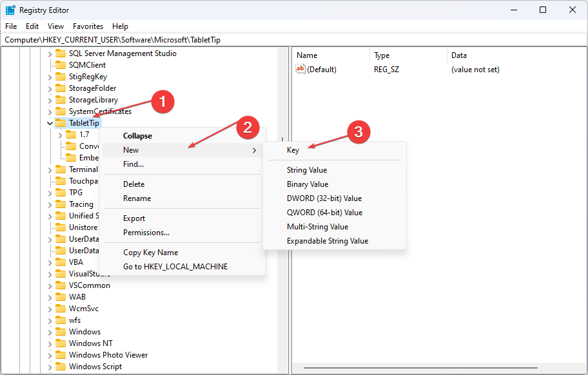Create a new DWORD (32-bit) Value

coord(335,198)
